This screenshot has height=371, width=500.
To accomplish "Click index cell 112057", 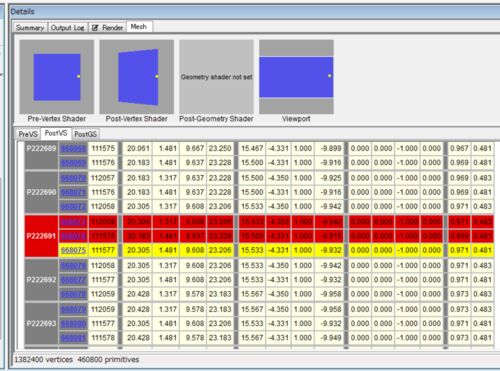I will point(103,178).
